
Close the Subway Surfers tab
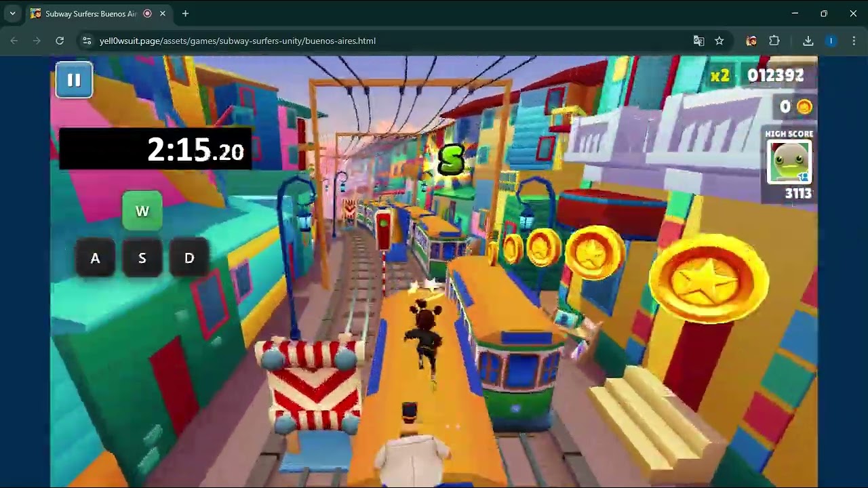[163, 14]
